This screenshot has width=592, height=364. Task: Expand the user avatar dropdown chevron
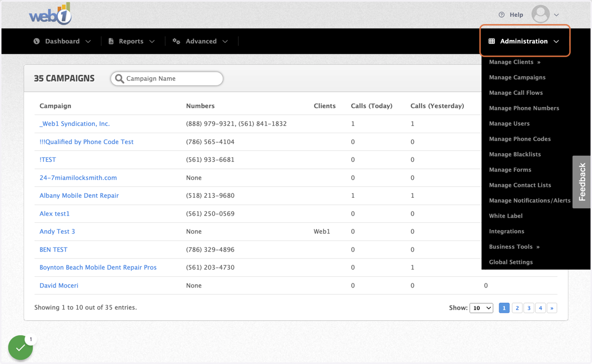(556, 15)
